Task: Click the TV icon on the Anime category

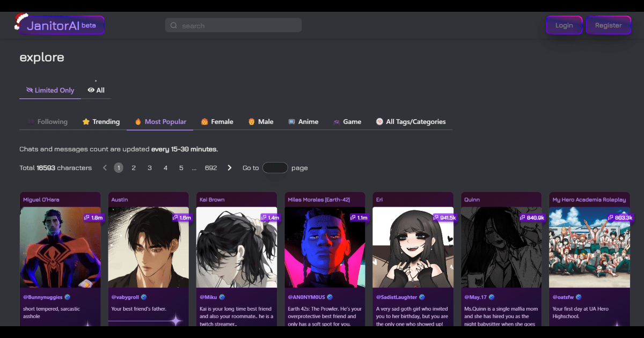Action: [291, 121]
